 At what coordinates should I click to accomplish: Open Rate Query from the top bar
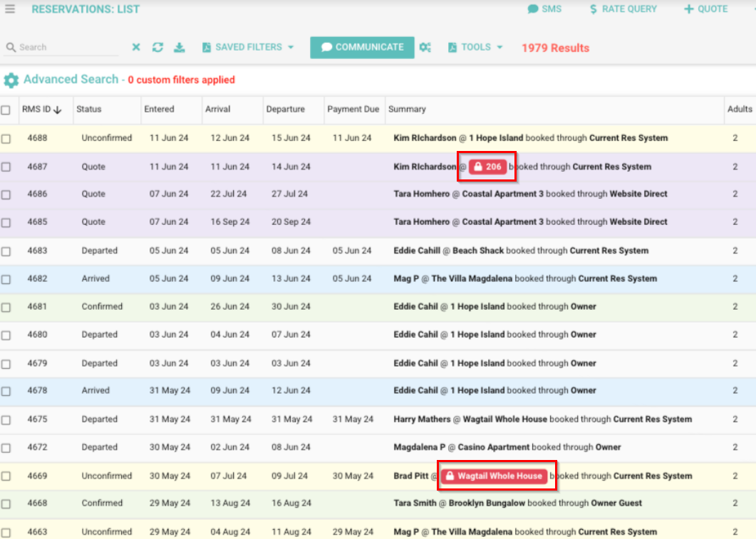click(x=623, y=9)
